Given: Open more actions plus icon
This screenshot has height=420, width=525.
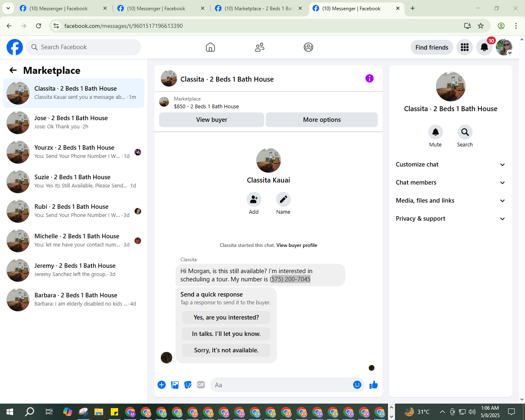Looking at the screenshot, I should (162, 385).
